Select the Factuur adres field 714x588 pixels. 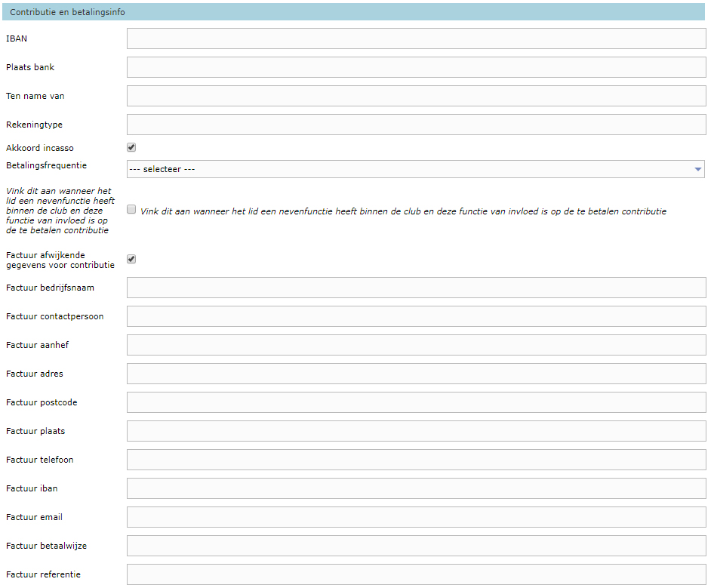click(x=416, y=374)
